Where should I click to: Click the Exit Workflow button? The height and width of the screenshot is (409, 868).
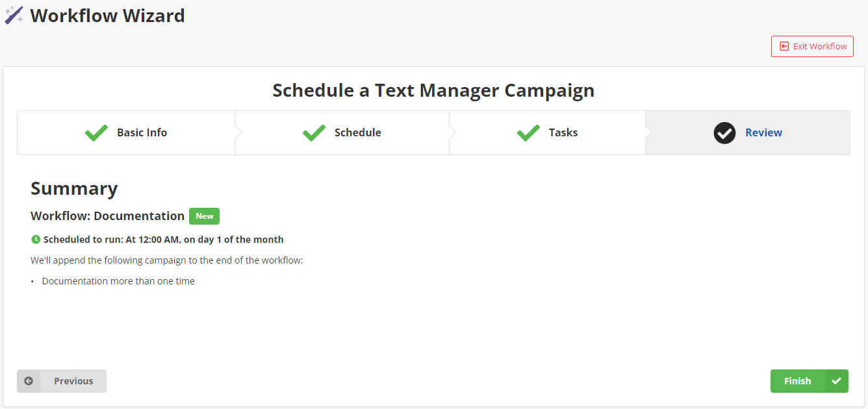click(x=812, y=47)
